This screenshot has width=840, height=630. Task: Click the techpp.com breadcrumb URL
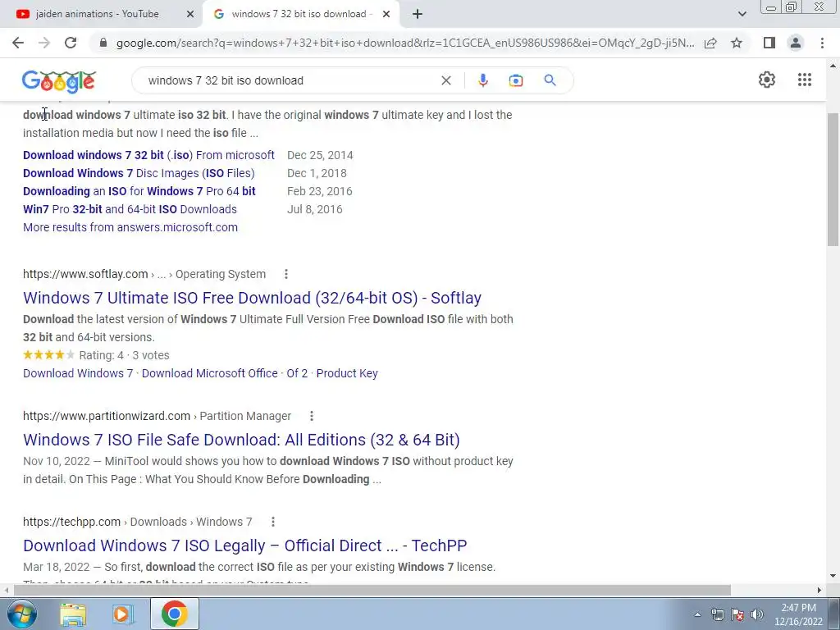tap(137, 522)
